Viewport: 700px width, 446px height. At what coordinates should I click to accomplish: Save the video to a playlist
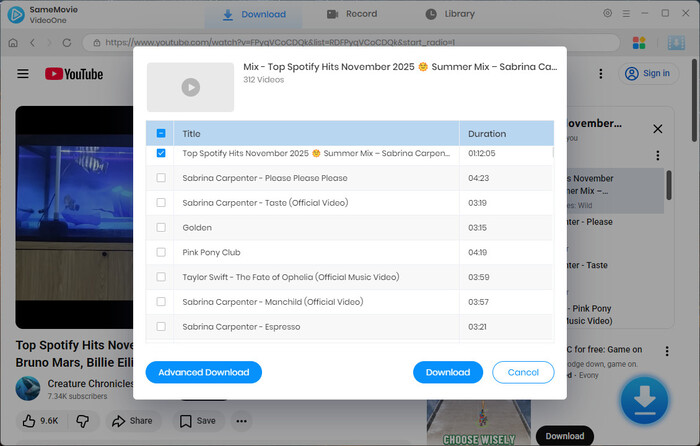tap(198, 421)
